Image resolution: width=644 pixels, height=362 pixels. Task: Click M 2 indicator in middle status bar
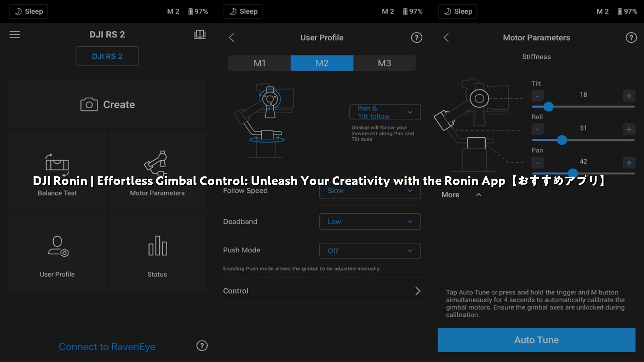click(388, 11)
